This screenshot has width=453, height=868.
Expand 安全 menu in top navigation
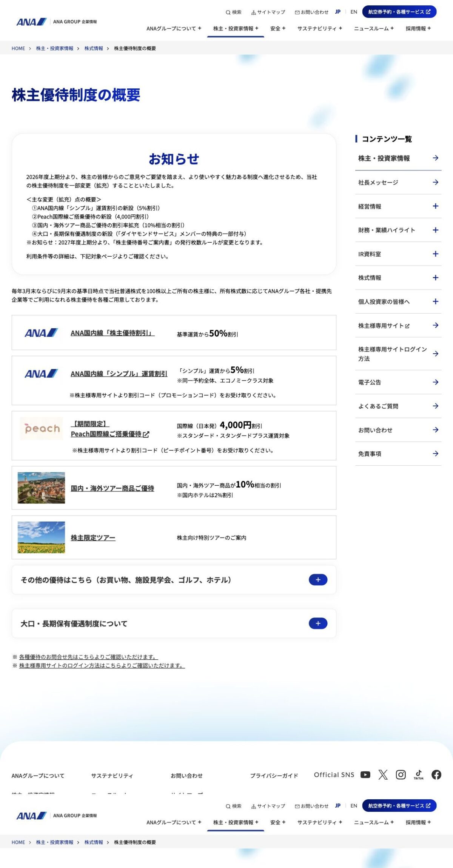(278, 28)
